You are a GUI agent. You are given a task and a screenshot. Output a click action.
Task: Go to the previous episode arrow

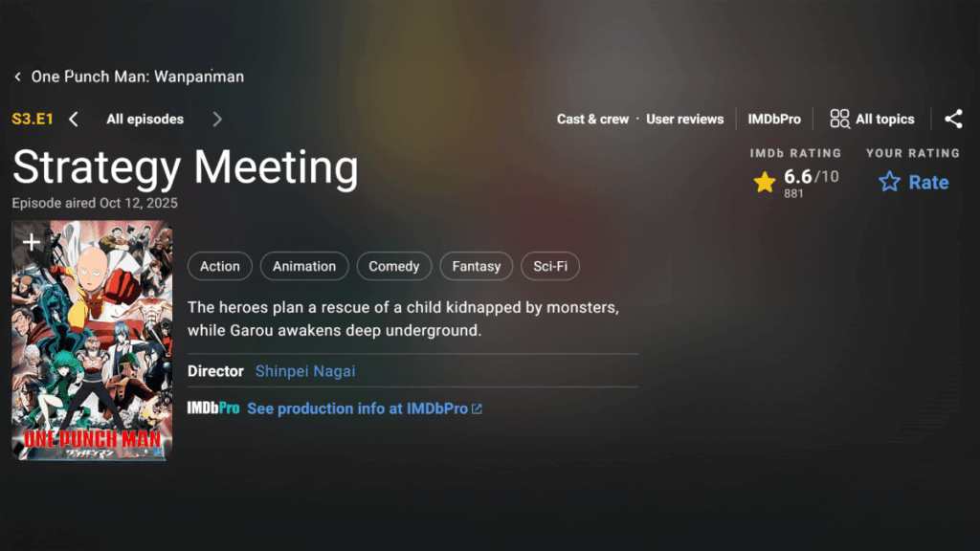[74, 120]
